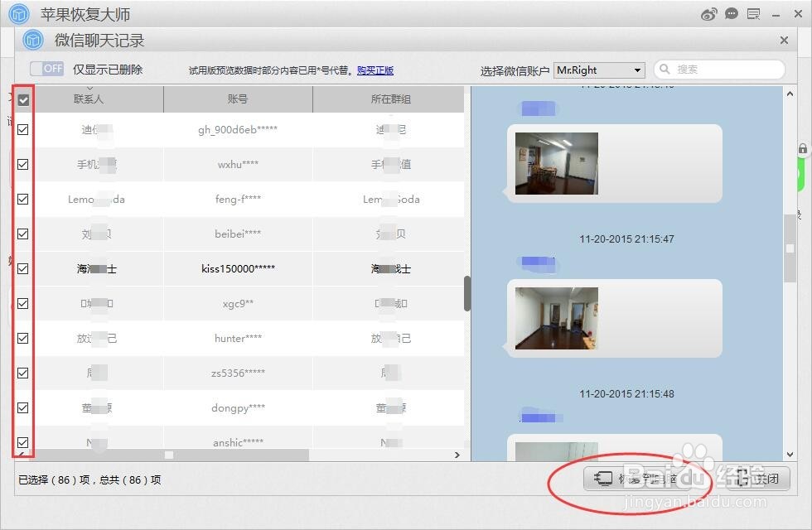Open the title bar menu list icon
The height and width of the screenshot is (530, 812).
753,15
